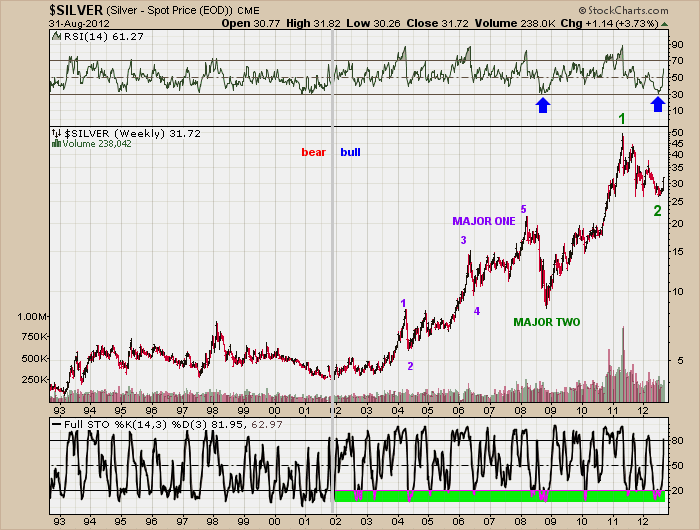Click the small RSI legend icon before RSI(14)
700x530 pixels.
coord(56,37)
